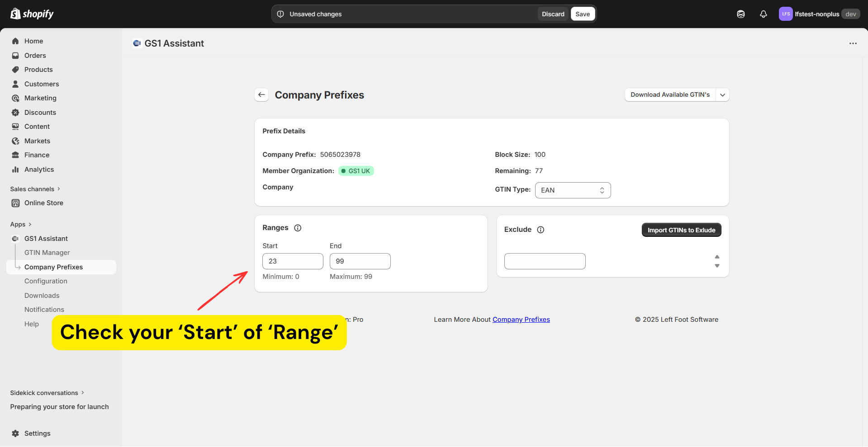Click the dev badge in top bar
The height and width of the screenshot is (447, 868).
point(851,14)
